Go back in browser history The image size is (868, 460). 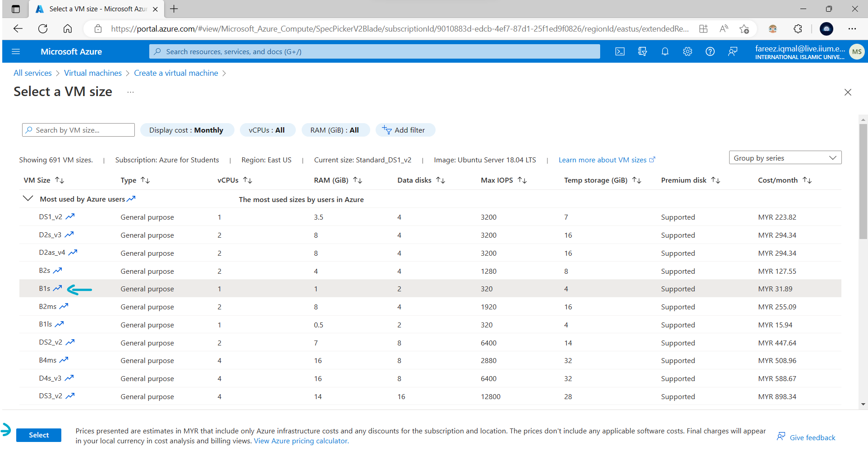18,29
